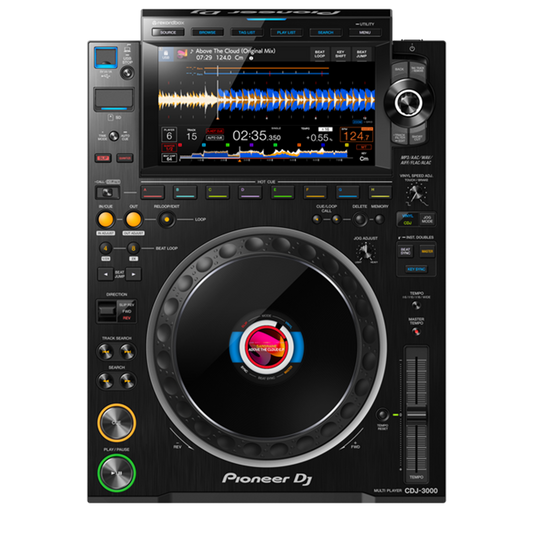The height and width of the screenshot is (533, 533).
Task: Open the TAG LIST screen
Action: (x=247, y=32)
